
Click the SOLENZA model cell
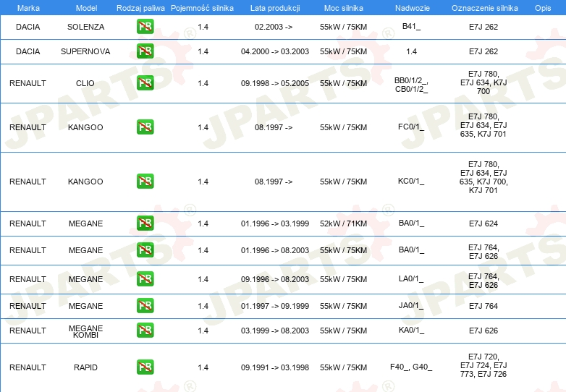pyautogui.click(x=85, y=27)
